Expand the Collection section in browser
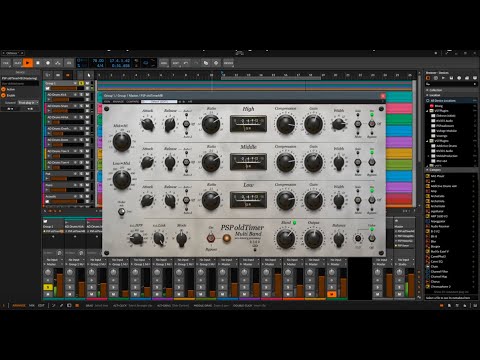The height and width of the screenshot is (360, 480). (435, 90)
